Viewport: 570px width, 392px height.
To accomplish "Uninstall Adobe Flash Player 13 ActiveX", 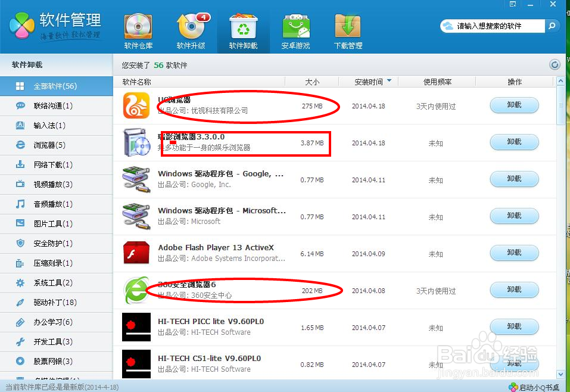I will (x=514, y=253).
